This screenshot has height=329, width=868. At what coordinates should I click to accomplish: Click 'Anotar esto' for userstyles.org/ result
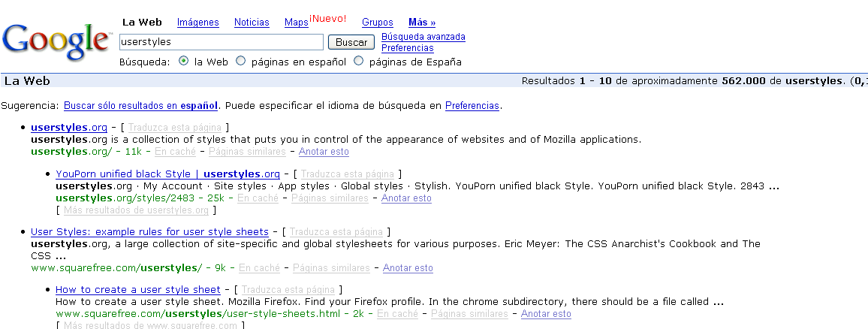click(x=324, y=151)
